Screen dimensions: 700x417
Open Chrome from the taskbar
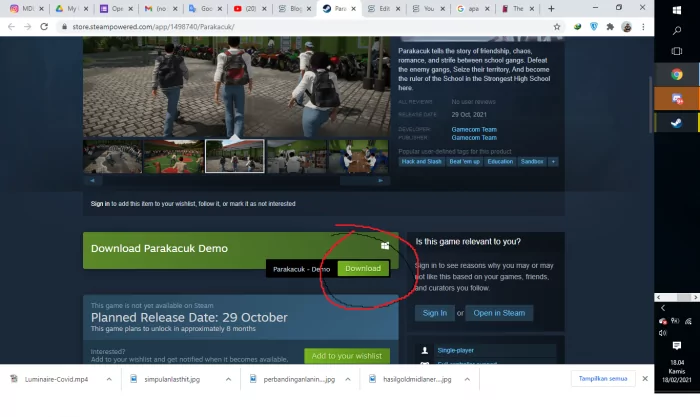tap(677, 74)
